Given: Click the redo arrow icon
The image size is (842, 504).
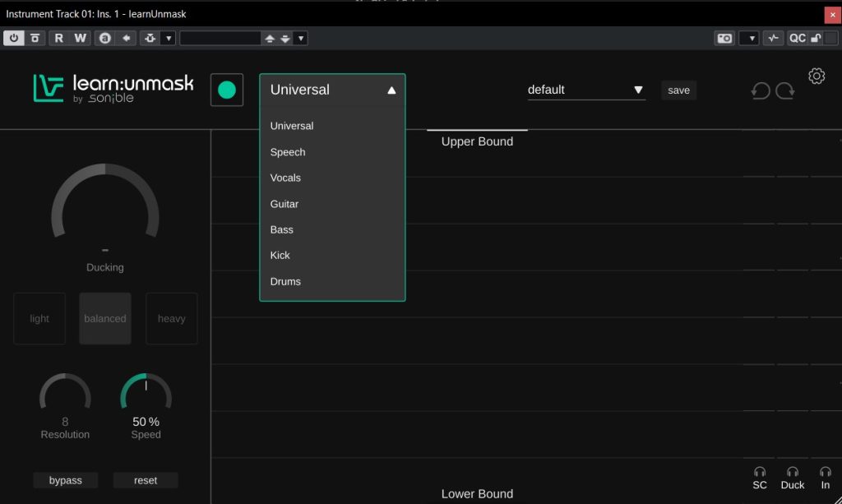Looking at the screenshot, I should tap(785, 90).
